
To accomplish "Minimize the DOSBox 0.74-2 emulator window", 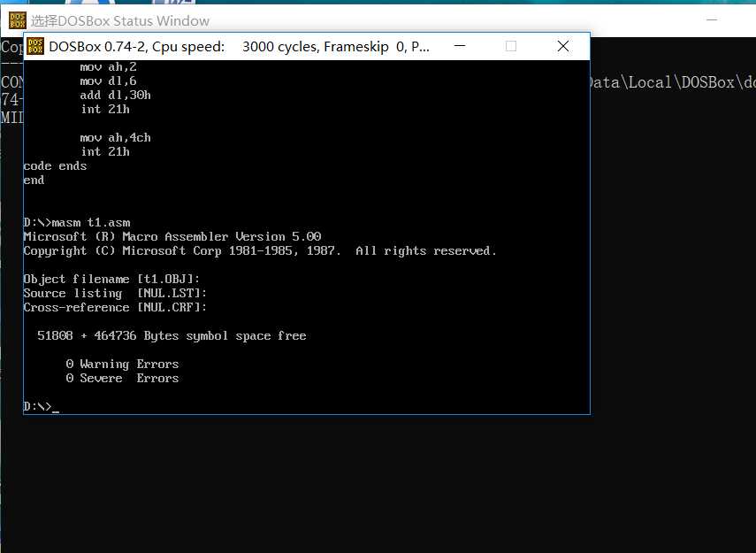I will pyautogui.click(x=460, y=46).
